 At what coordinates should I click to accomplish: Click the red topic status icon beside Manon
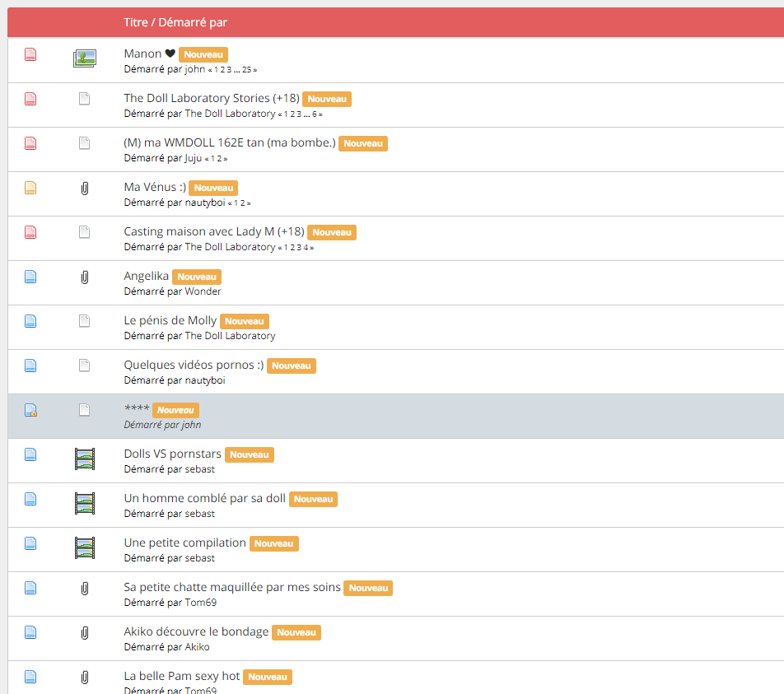(x=30, y=54)
